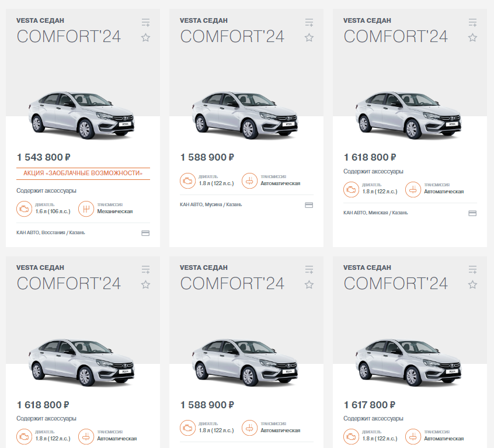
Task: Click payment card icon on КАН АВТО, Минская row
Action: tap(472, 213)
